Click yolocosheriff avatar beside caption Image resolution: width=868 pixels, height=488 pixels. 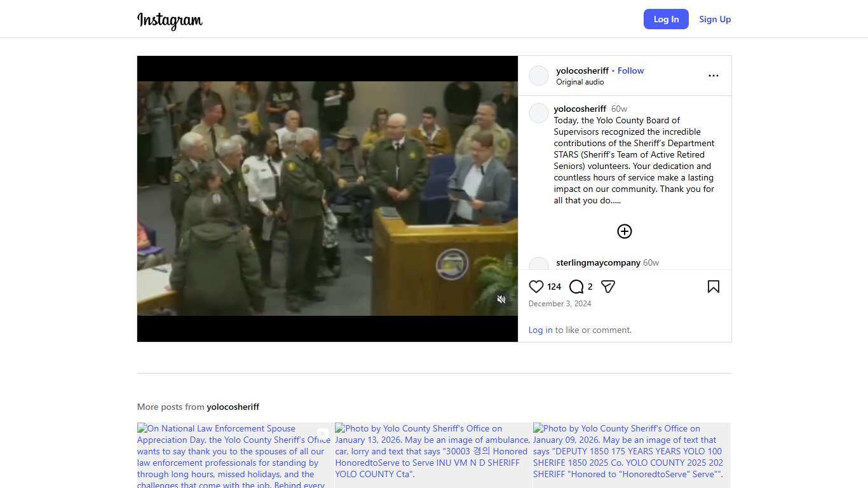tap(539, 113)
